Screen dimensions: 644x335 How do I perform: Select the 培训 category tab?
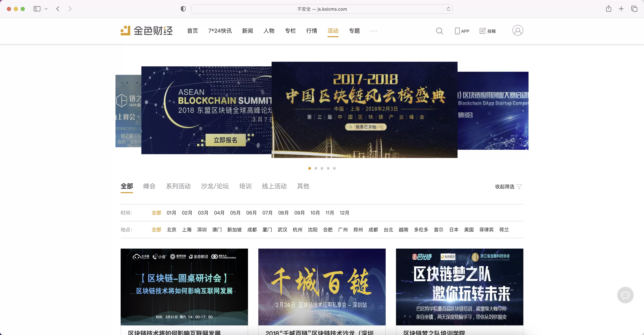[x=245, y=186]
